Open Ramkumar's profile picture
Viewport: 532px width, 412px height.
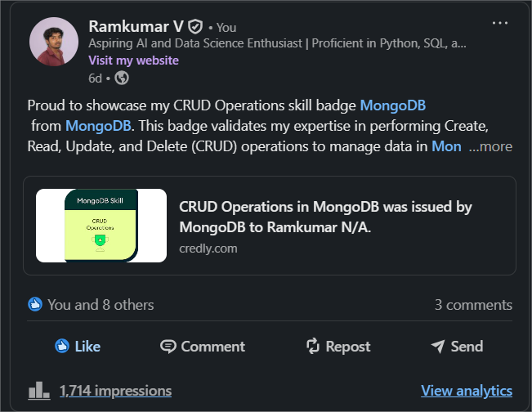pos(54,42)
